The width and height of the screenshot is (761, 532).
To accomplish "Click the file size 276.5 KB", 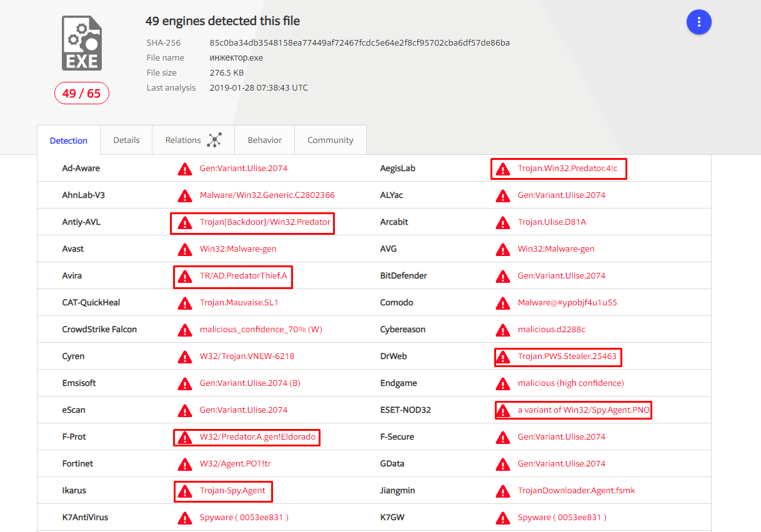I will click(227, 72).
